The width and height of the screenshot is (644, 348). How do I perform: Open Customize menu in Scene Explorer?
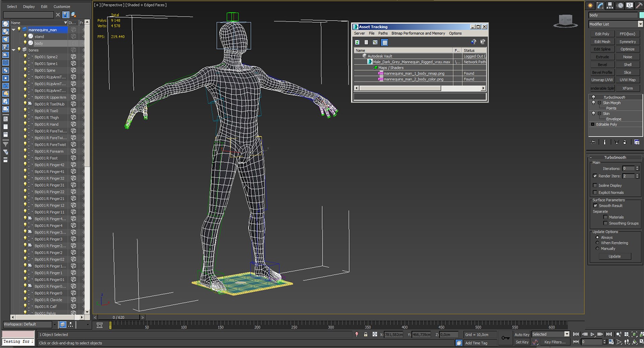pos(62,6)
